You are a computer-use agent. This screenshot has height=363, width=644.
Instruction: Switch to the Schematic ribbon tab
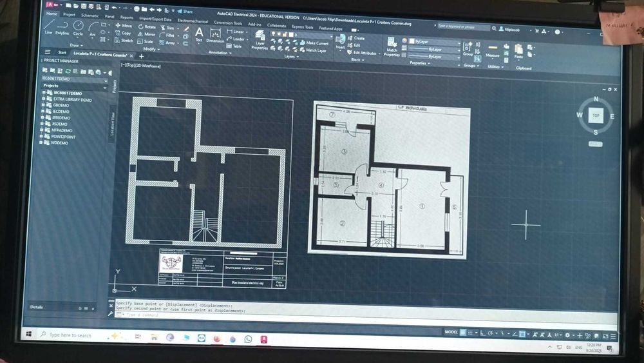(x=90, y=15)
